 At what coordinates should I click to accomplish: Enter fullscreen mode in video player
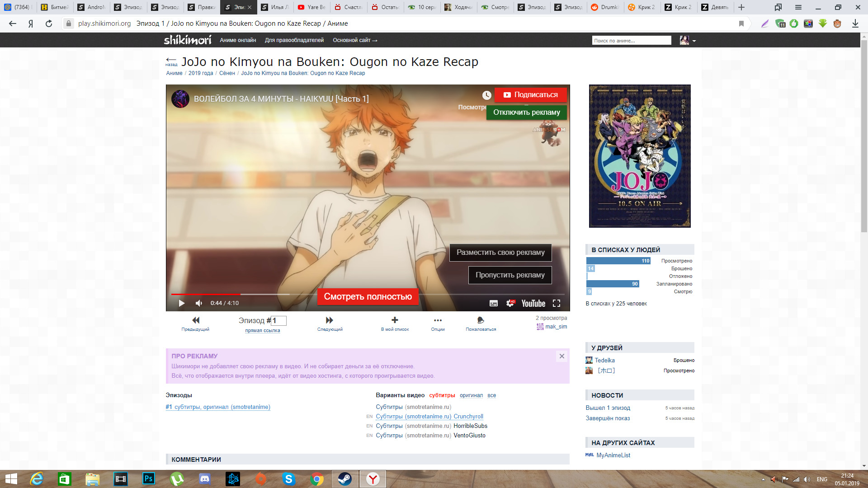[x=557, y=303]
